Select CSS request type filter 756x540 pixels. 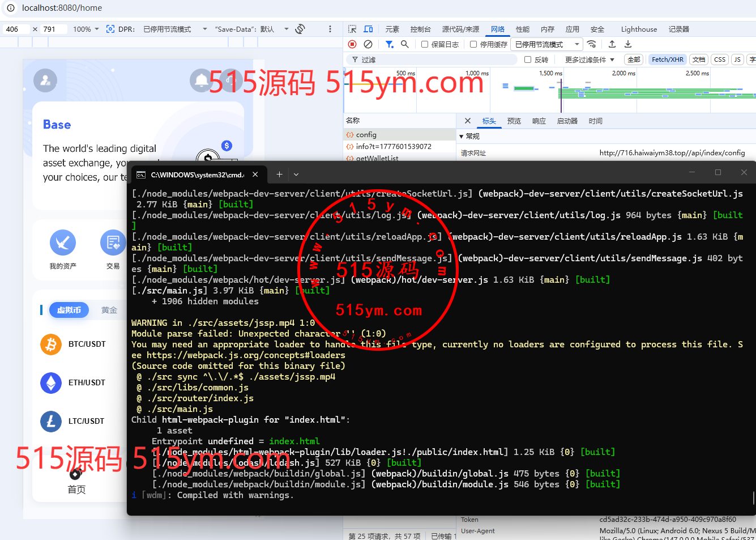click(720, 59)
